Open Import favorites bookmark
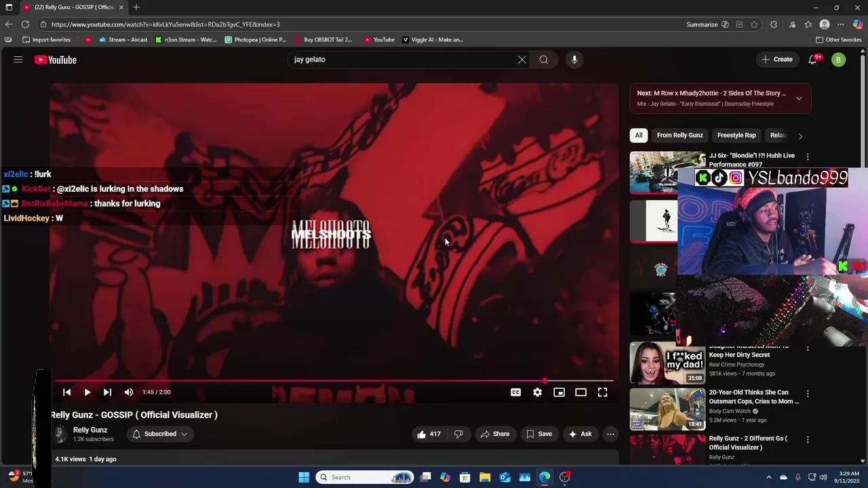 tap(46, 40)
